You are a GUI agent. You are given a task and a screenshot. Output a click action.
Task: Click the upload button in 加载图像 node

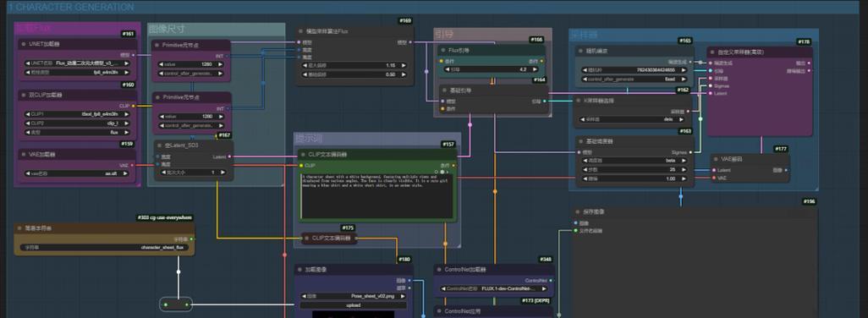(x=353, y=304)
